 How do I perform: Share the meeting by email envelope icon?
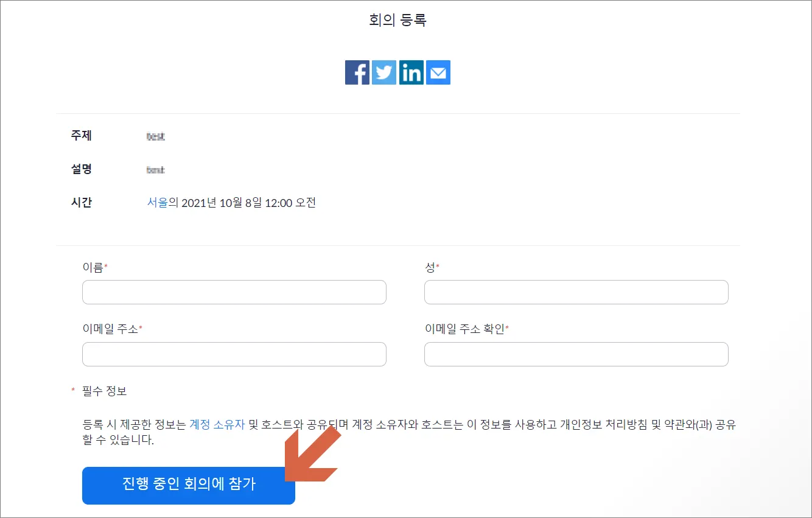coord(438,72)
